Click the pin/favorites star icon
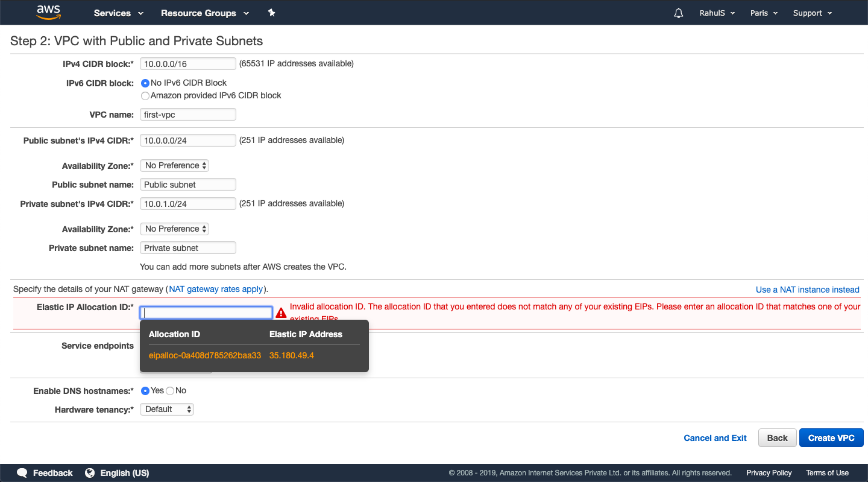 (271, 12)
